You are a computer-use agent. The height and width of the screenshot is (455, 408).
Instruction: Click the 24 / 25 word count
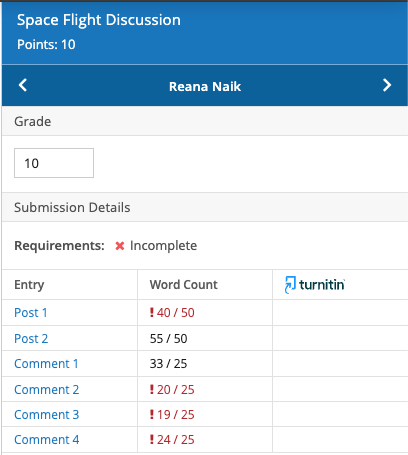pyautogui.click(x=172, y=440)
